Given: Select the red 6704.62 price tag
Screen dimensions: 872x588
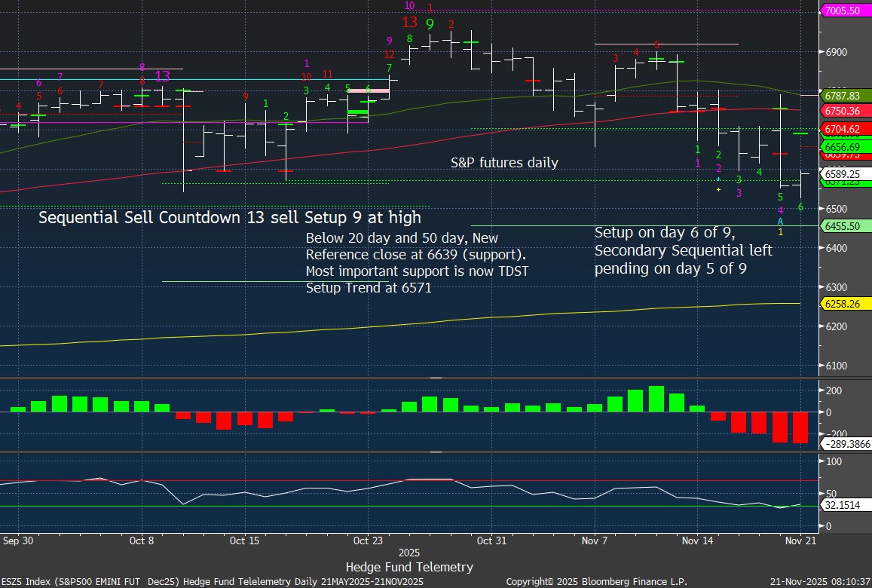Looking at the screenshot, I should pos(843,129).
